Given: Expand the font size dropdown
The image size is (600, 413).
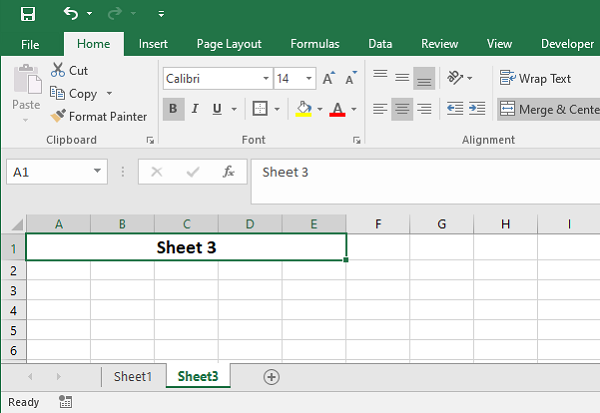Looking at the screenshot, I should pos(308,78).
